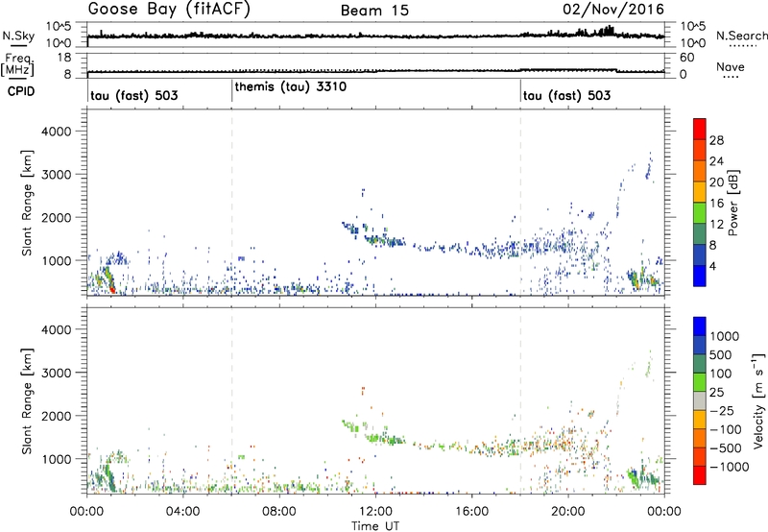Click the 18 tick on the frequency axis

click(64, 58)
